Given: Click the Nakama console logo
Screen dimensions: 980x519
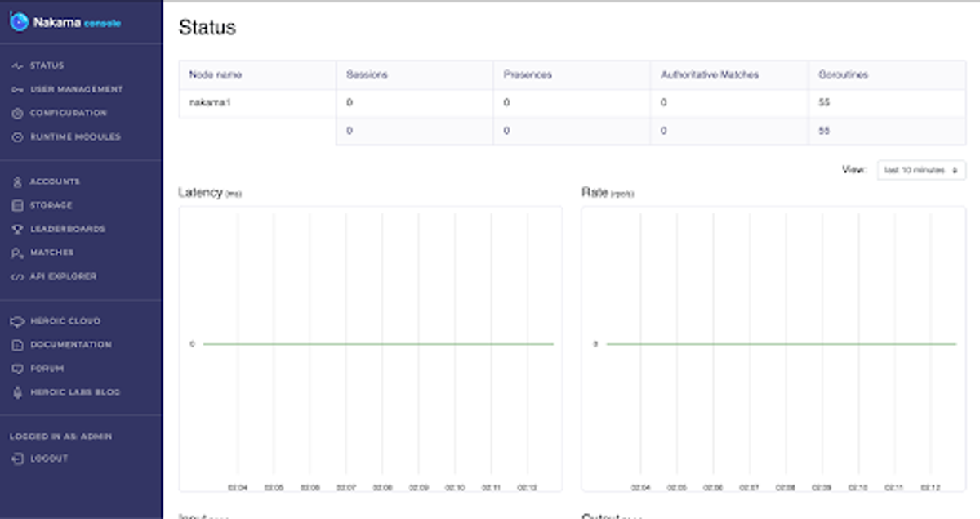Looking at the screenshot, I should pos(65,24).
